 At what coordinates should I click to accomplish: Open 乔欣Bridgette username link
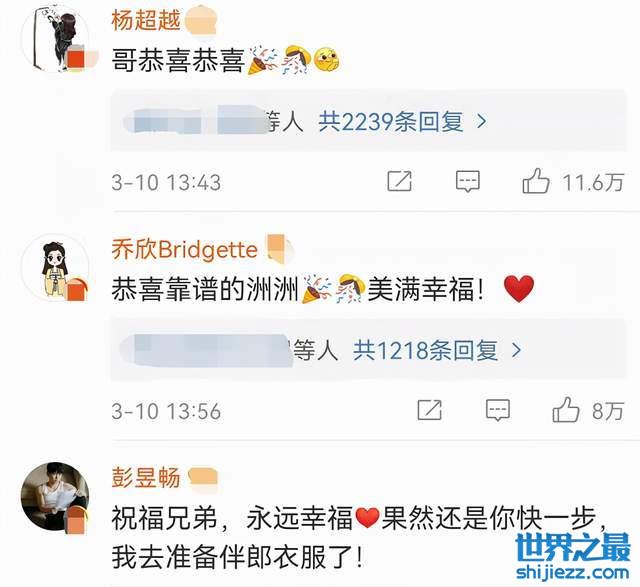[x=184, y=249]
